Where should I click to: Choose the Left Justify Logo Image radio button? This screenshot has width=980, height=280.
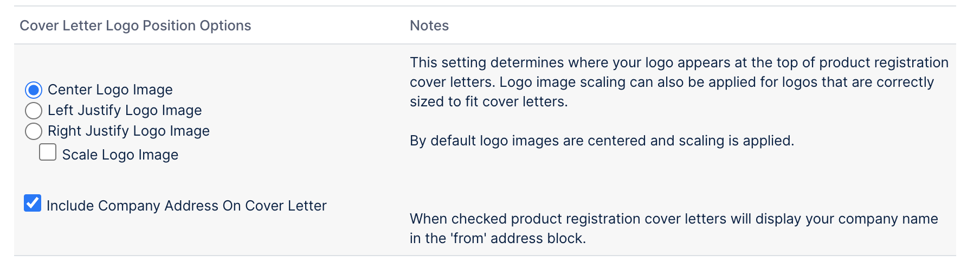click(34, 110)
